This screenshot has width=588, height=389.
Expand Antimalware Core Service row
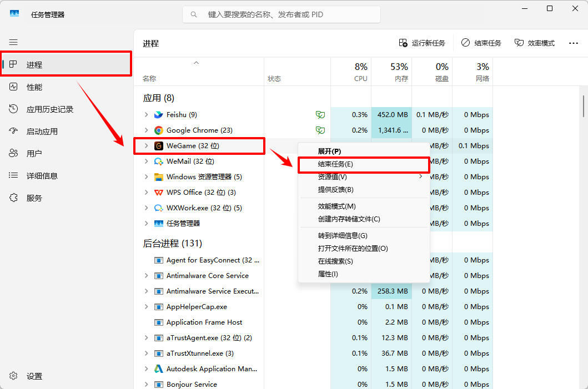click(146, 275)
